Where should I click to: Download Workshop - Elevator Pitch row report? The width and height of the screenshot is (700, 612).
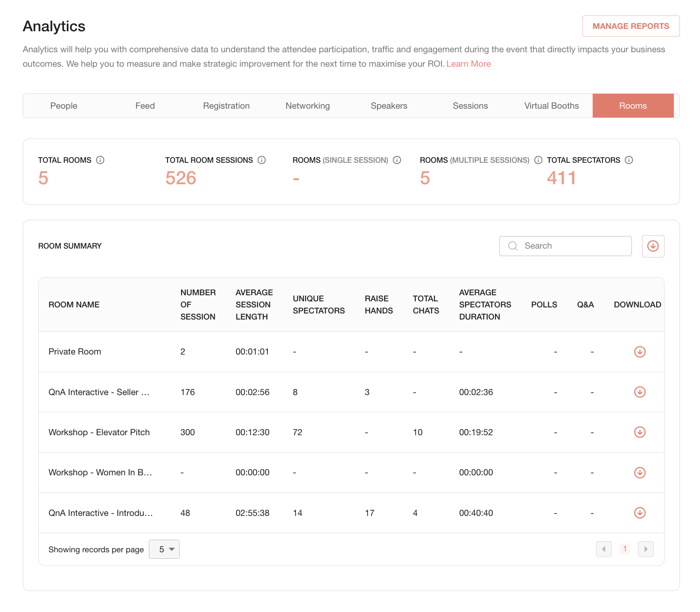[x=640, y=432]
